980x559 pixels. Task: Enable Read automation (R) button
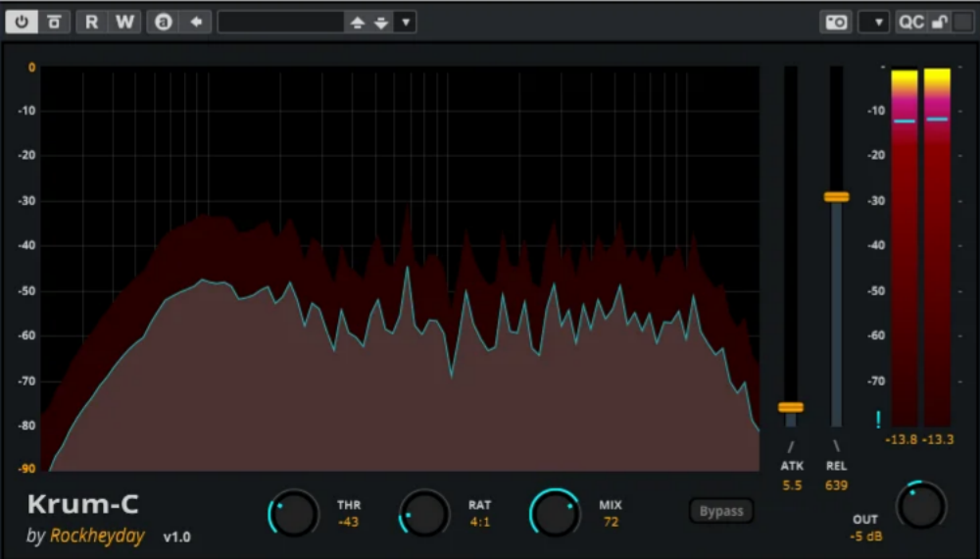[92, 22]
